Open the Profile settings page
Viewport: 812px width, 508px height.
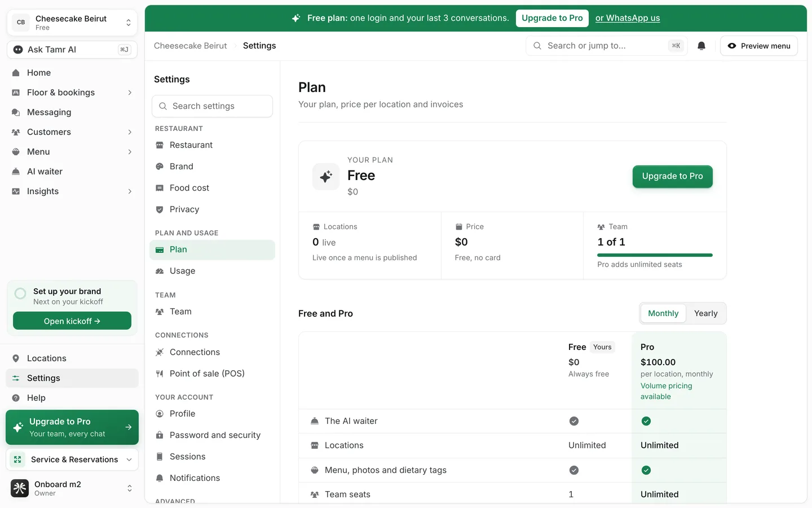212,414
